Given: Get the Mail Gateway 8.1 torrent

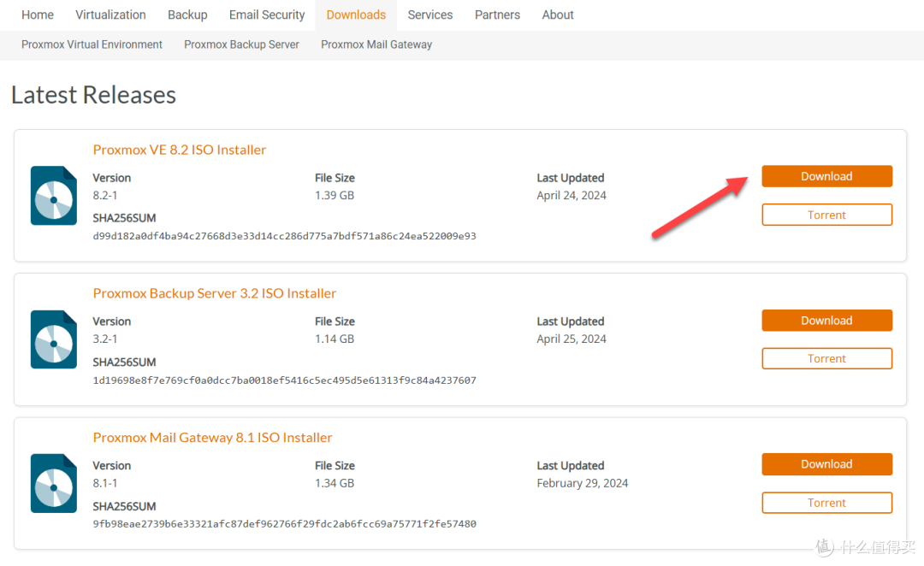Looking at the screenshot, I should click(826, 503).
